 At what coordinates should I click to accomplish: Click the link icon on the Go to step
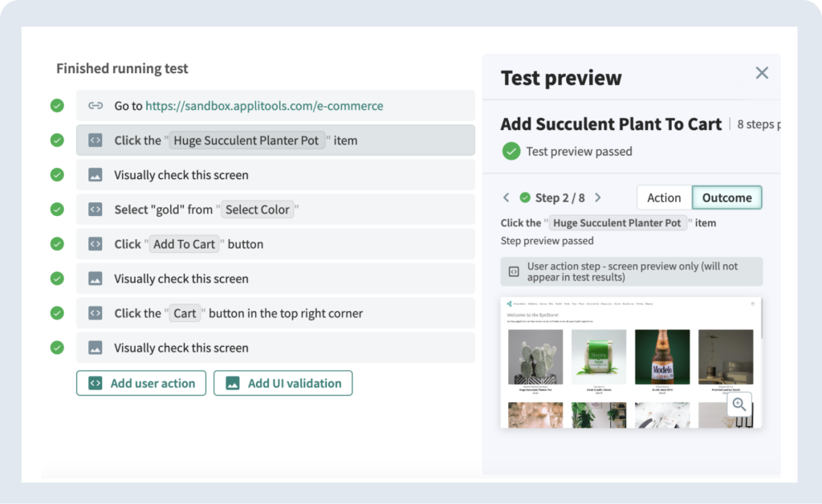point(96,105)
